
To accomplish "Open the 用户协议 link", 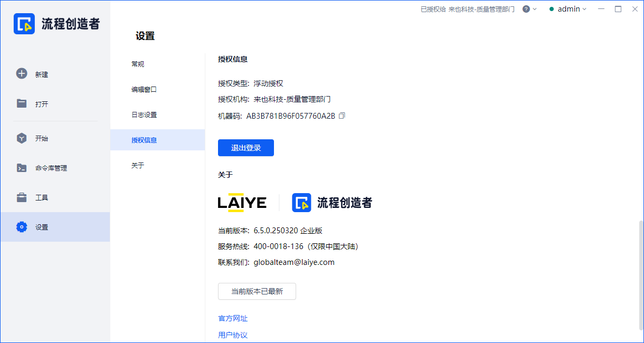I will [233, 335].
